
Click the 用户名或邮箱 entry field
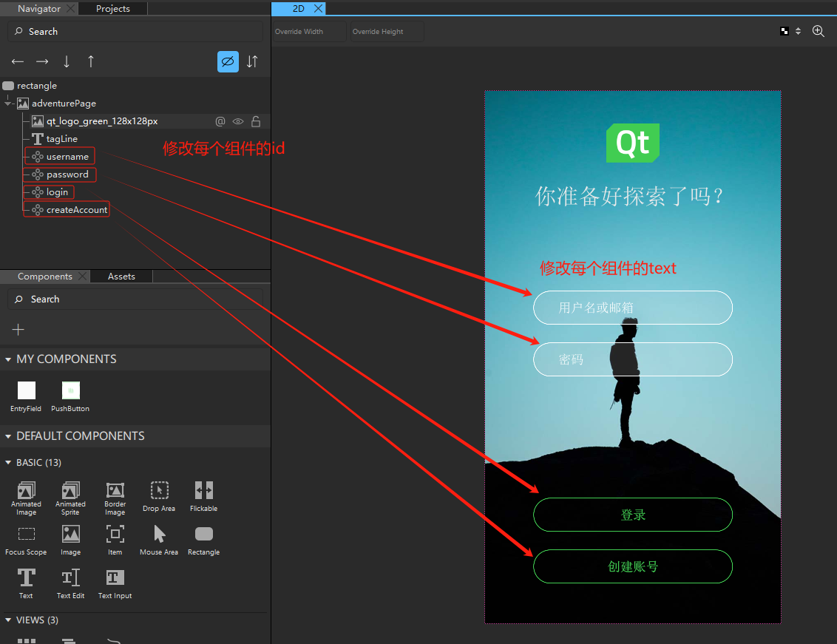pyautogui.click(x=632, y=308)
